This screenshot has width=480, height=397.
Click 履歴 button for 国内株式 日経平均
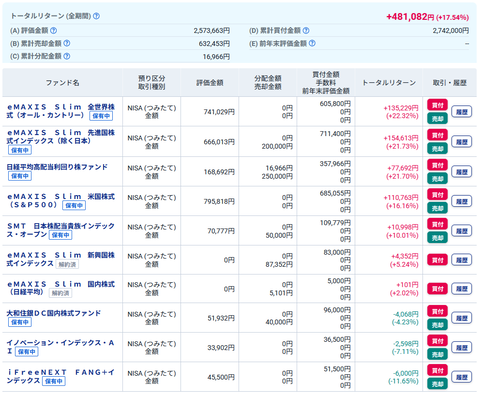point(462,289)
